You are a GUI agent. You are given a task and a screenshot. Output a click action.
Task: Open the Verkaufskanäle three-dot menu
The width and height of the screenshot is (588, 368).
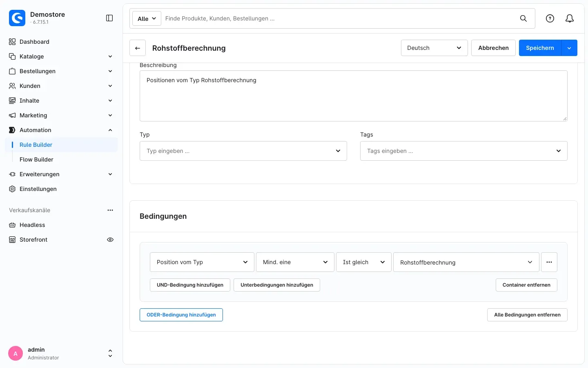pyautogui.click(x=110, y=210)
